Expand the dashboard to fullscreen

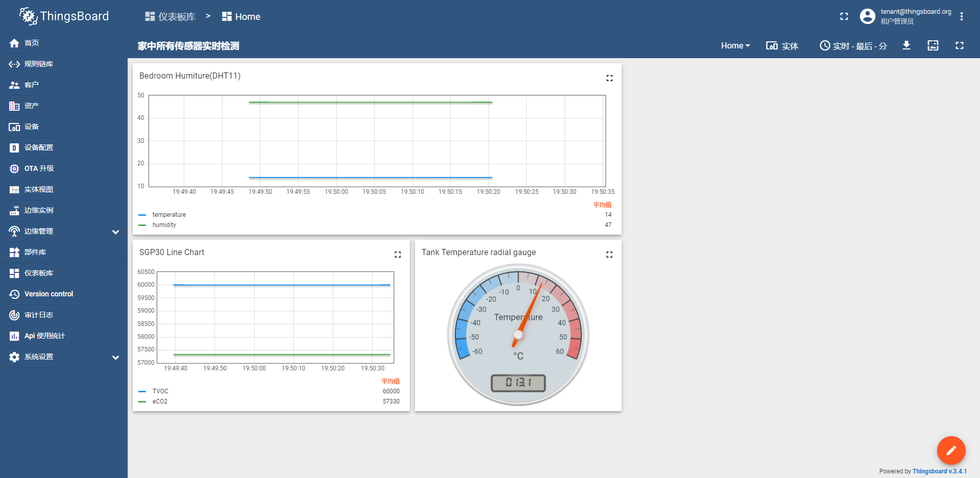(960, 45)
